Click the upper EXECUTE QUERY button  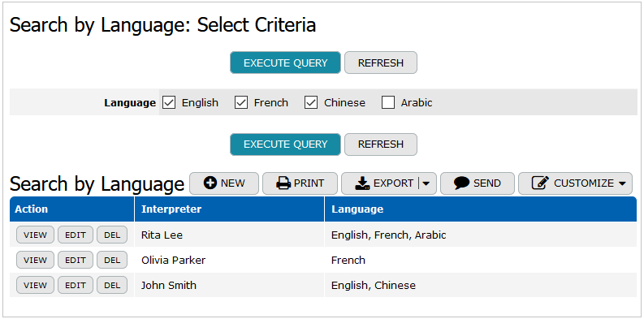click(x=285, y=63)
